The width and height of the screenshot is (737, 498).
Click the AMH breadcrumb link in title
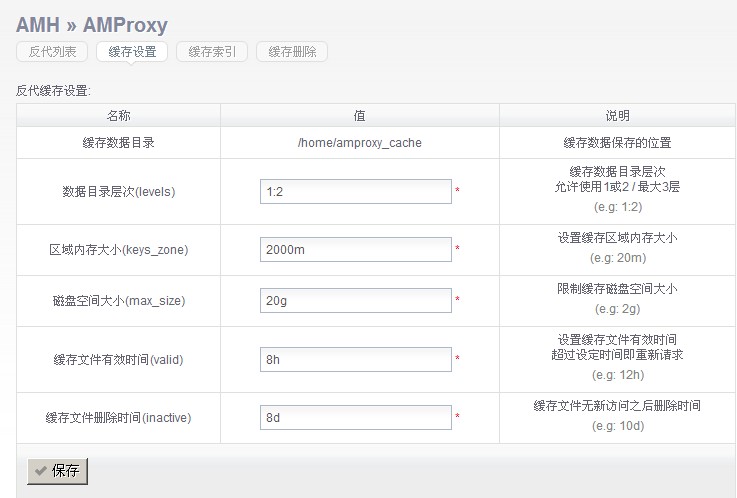(x=38, y=25)
